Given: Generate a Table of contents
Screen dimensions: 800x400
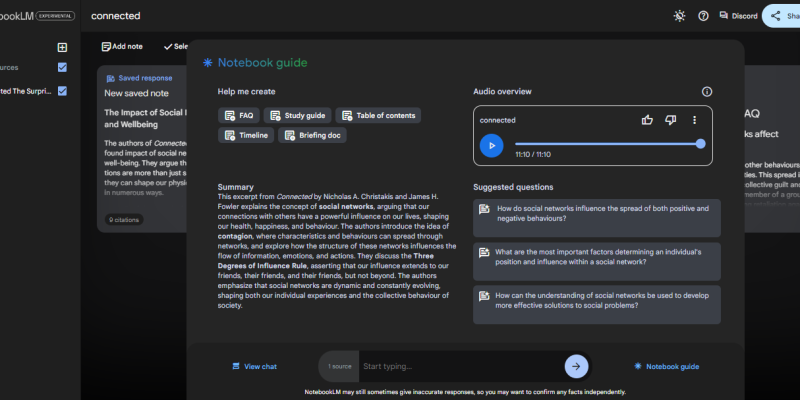Looking at the screenshot, I should tap(378, 115).
